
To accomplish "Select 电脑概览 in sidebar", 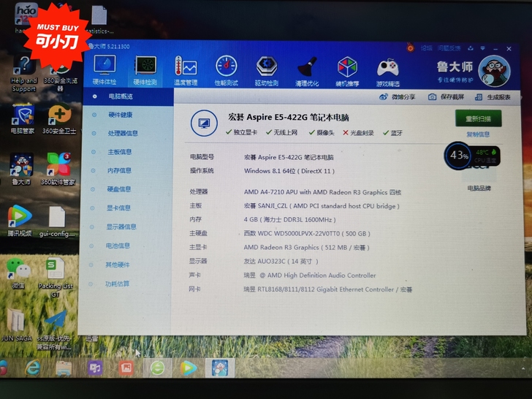I will click(129, 96).
